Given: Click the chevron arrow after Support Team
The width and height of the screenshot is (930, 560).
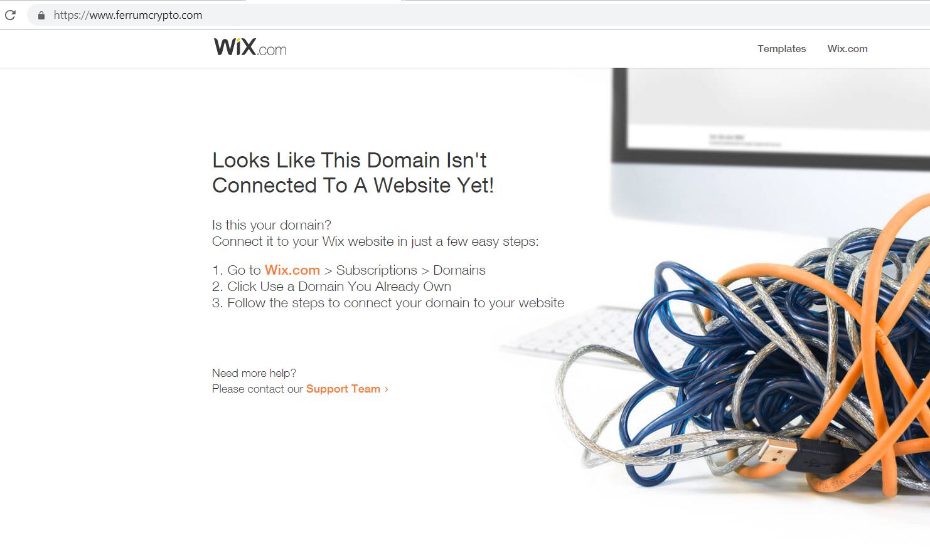Looking at the screenshot, I should (387, 389).
